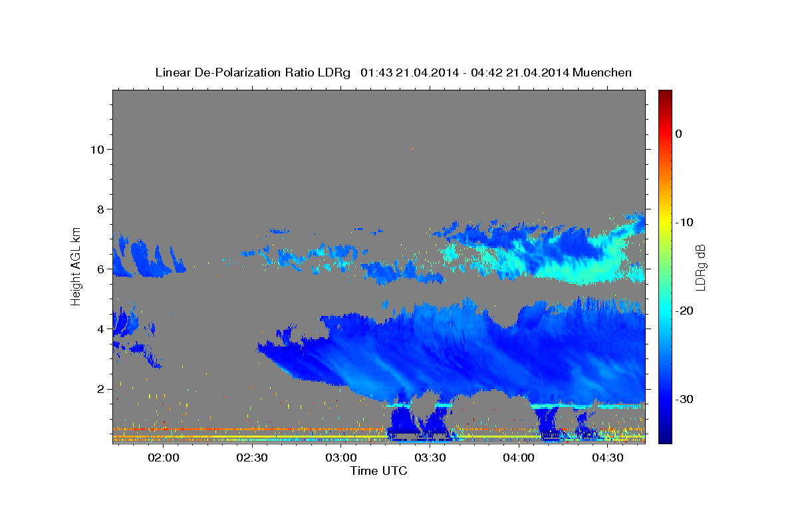This screenshot has width=798, height=532.
Task: Click the x-axis tick label '04:30'
Action: coord(608,458)
